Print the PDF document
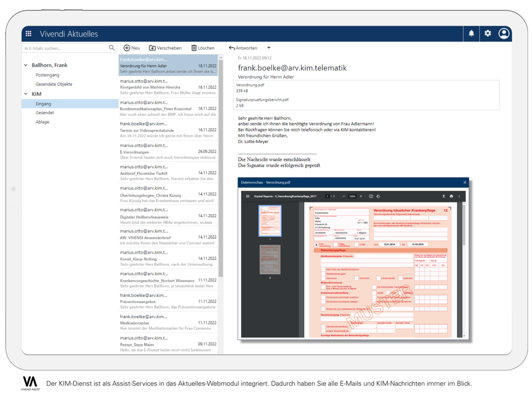The height and width of the screenshot is (397, 532). tap(451, 196)
